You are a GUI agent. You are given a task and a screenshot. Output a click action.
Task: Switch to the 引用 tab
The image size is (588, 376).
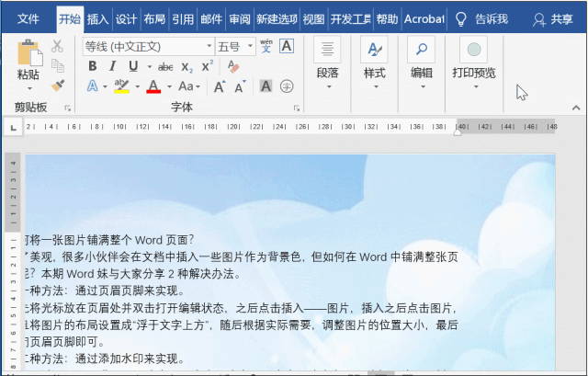coord(183,18)
